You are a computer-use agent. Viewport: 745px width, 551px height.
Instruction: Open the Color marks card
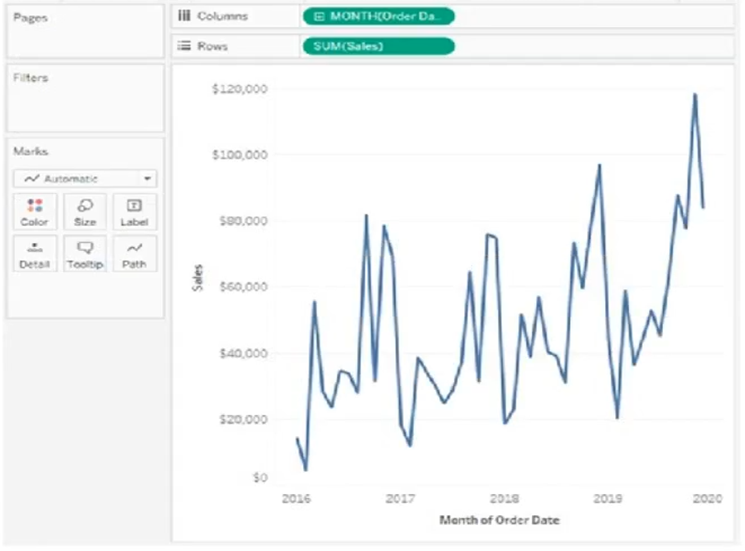tap(35, 212)
